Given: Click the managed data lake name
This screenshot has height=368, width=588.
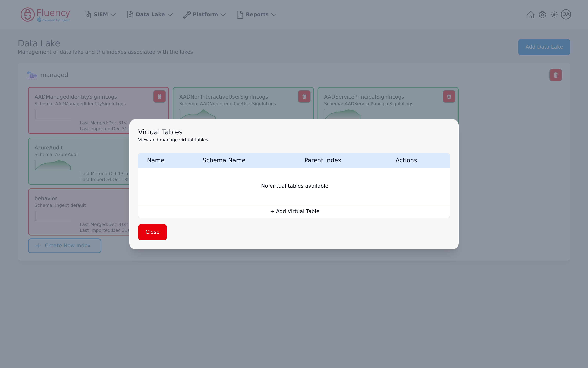Looking at the screenshot, I should click(x=54, y=75).
